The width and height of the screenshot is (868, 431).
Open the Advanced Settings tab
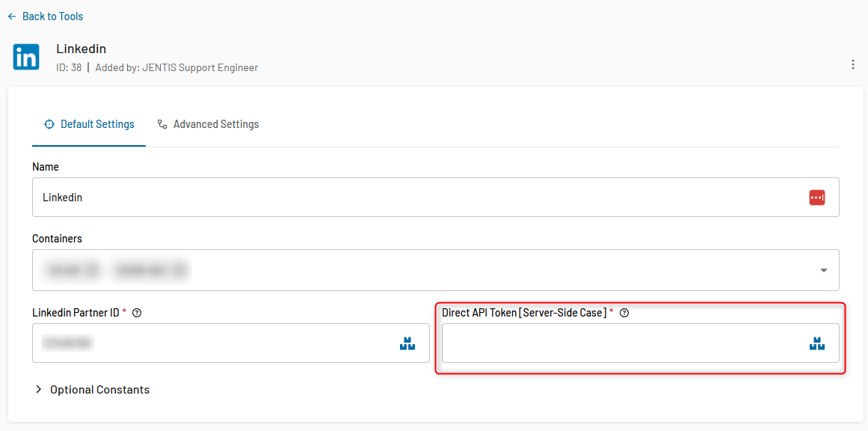pos(208,124)
